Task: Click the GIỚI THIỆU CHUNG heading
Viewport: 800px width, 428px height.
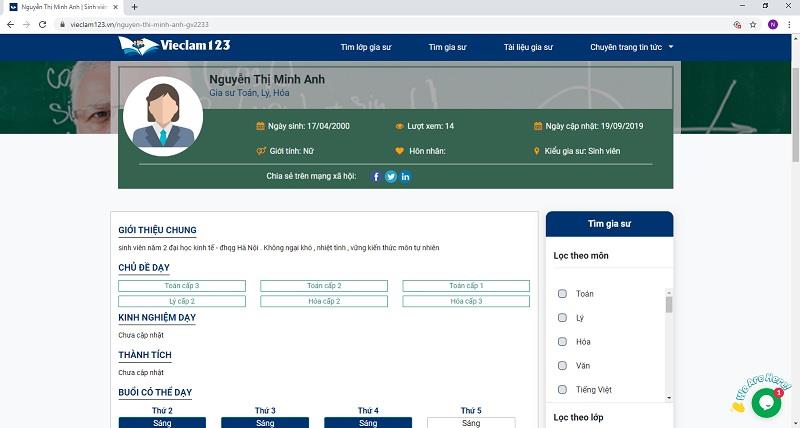Action: [157, 230]
